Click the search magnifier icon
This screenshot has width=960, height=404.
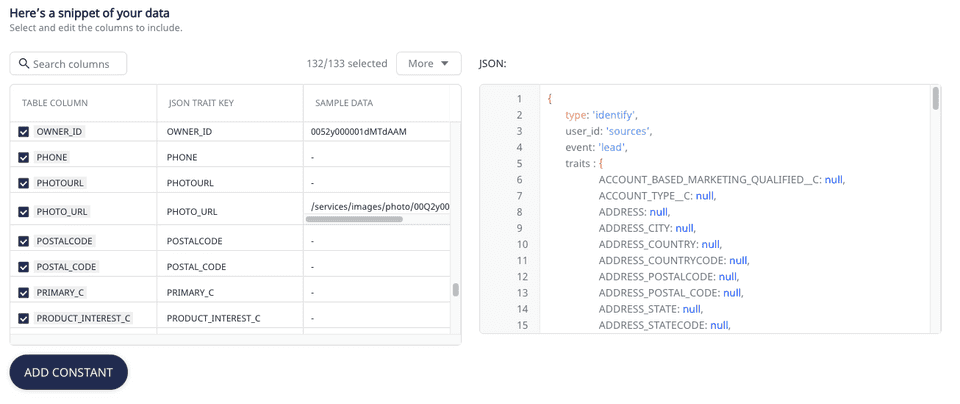[x=24, y=64]
